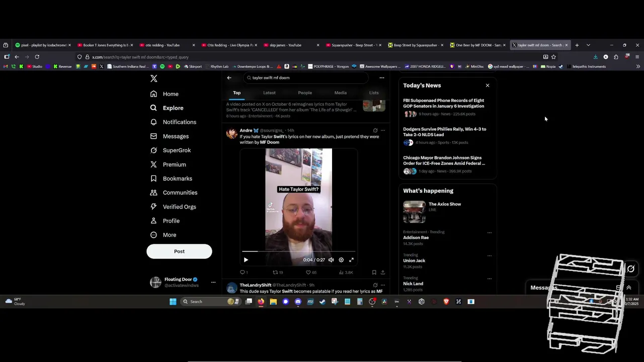Viewport: 644px width, 362px height.
Task: Open more options for Nick Land trend
Action: 490,279
